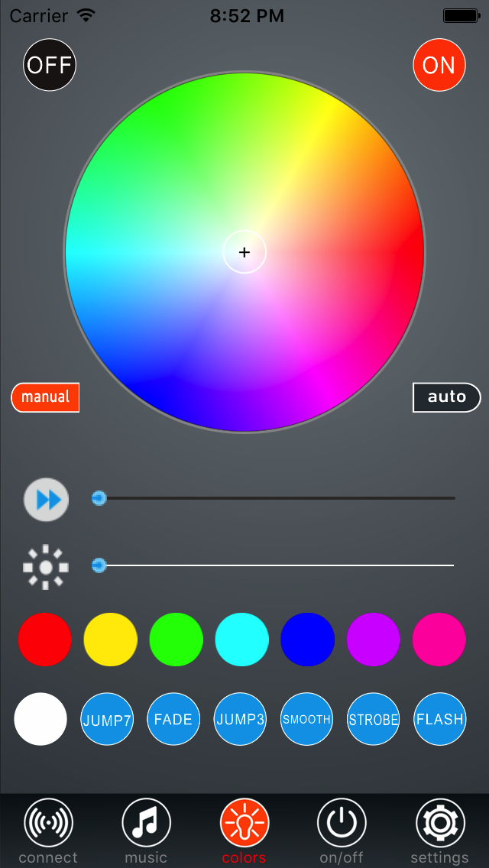The image size is (489, 868).
Task: Open the settings tab
Action: [439, 831]
